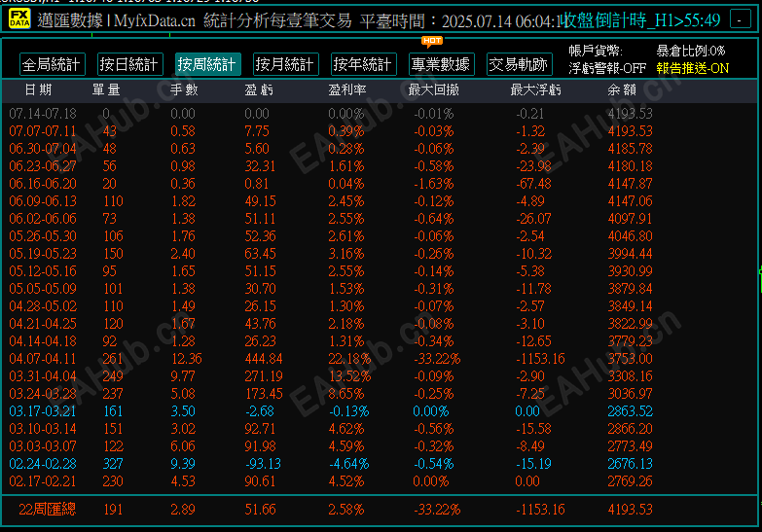
Task: Click the 盈虧 column header
Action: pyautogui.click(x=259, y=89)
